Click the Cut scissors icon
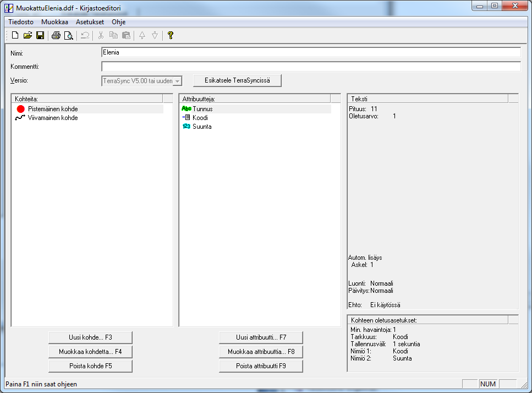 [101, 35]
